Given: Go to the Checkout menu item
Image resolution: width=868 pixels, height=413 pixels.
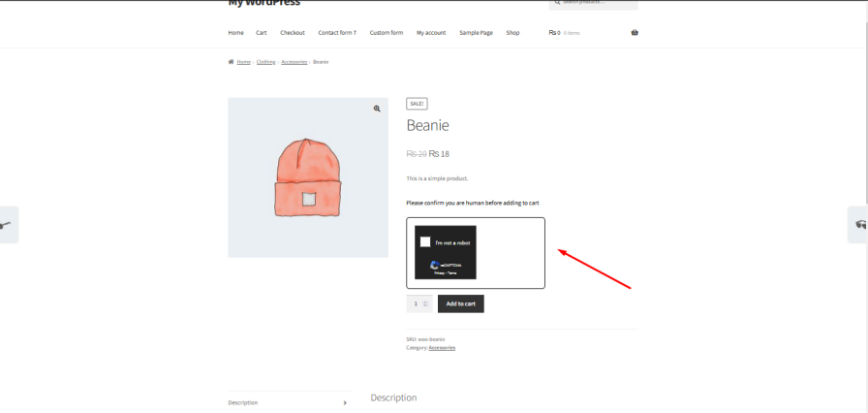Looking at the screenshot, I should [x=293, y=33].
